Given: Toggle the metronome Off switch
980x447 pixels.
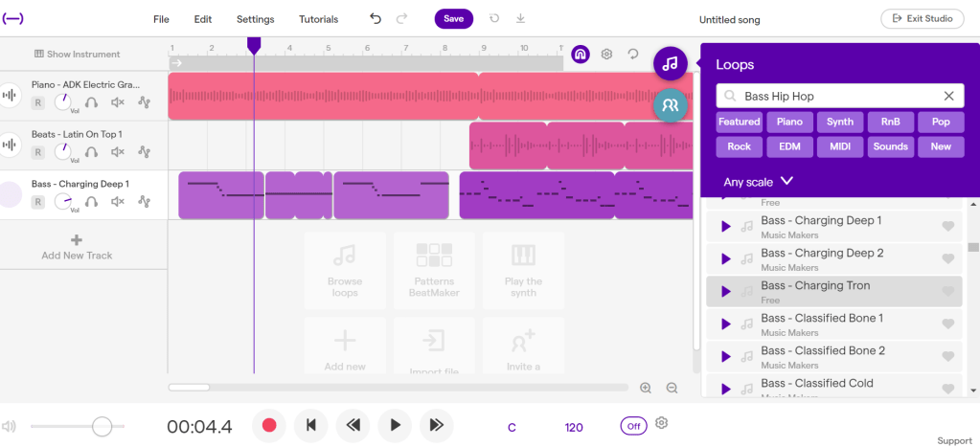Looking at the screenshot, I should click(633, 426).
